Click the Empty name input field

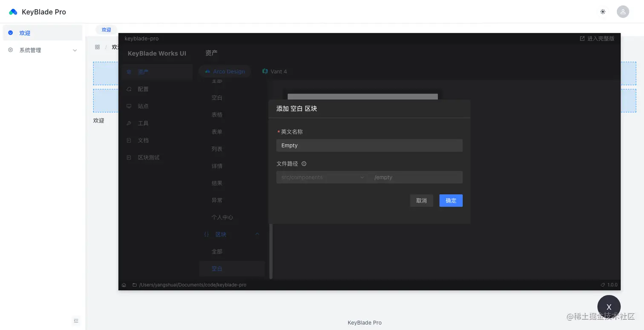pos(369,145)
